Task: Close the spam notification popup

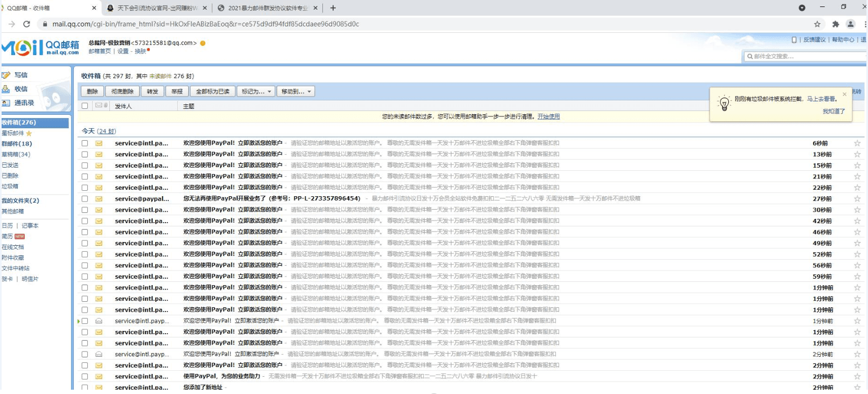Action: tap(844, 94)
